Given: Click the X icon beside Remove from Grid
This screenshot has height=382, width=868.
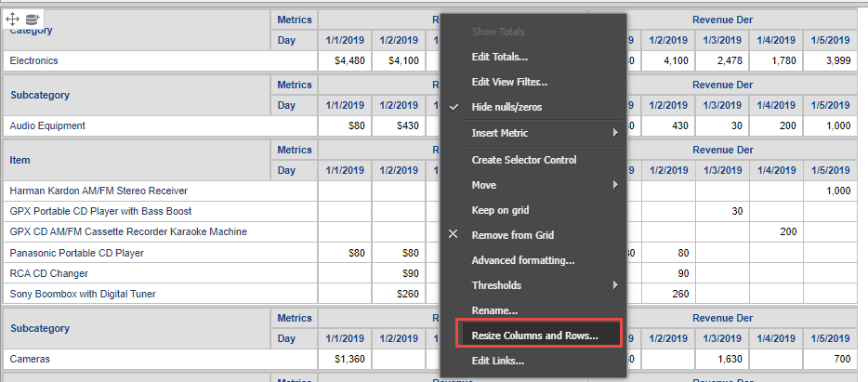Looking at the screenshot, I should pyautogui.click(x=453, y=235).
